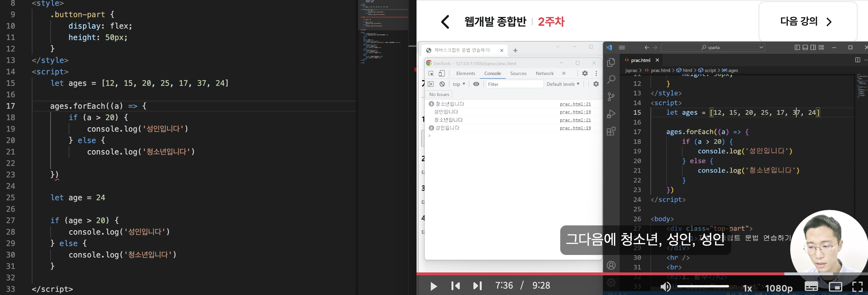Skip to previous video with back button
The height and width of the screenshot is (295, 868).
pyautogui.click(x=456, y=286)
